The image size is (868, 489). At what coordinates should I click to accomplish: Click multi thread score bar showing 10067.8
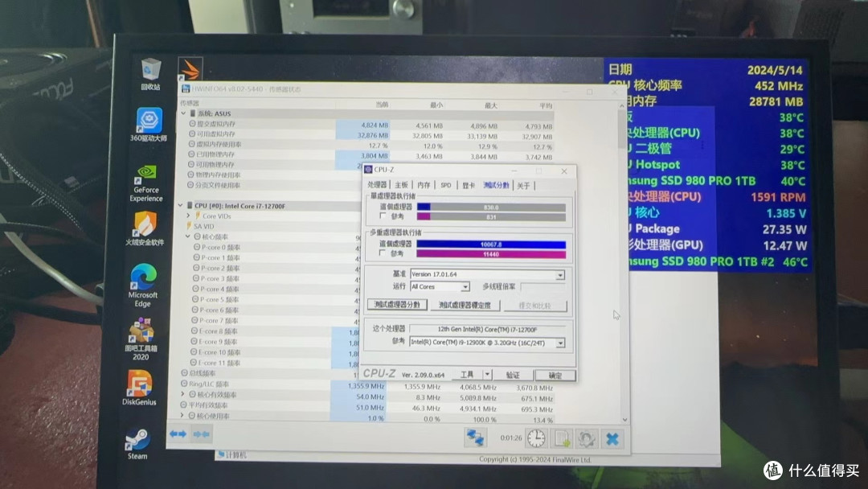pyautogui.click(x=492, y=244)
